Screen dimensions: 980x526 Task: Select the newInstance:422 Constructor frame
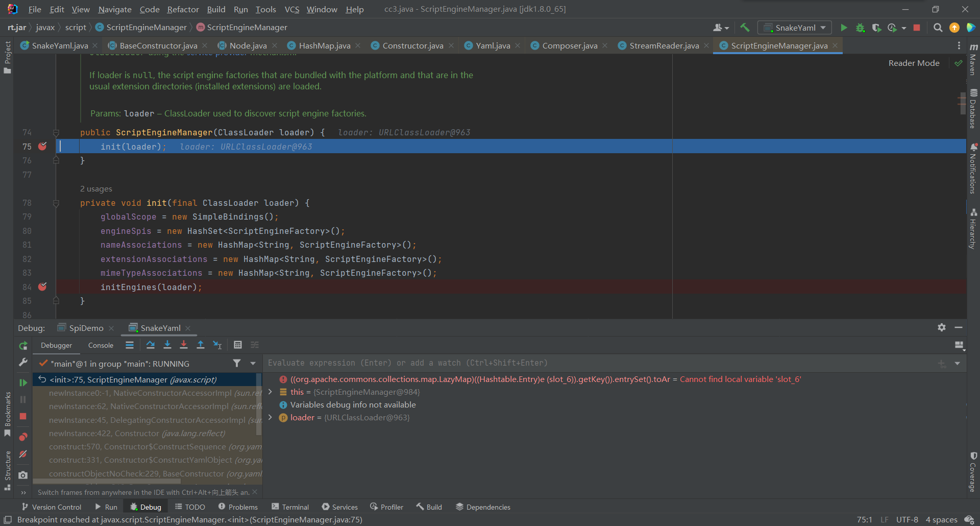[137, 433]
